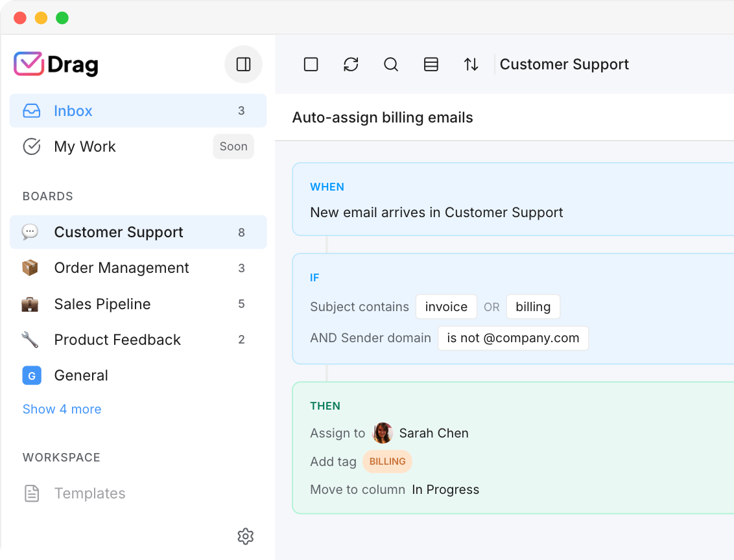Open the General board
This screenshot has width=734, height=560.
[x=138, y=375]
